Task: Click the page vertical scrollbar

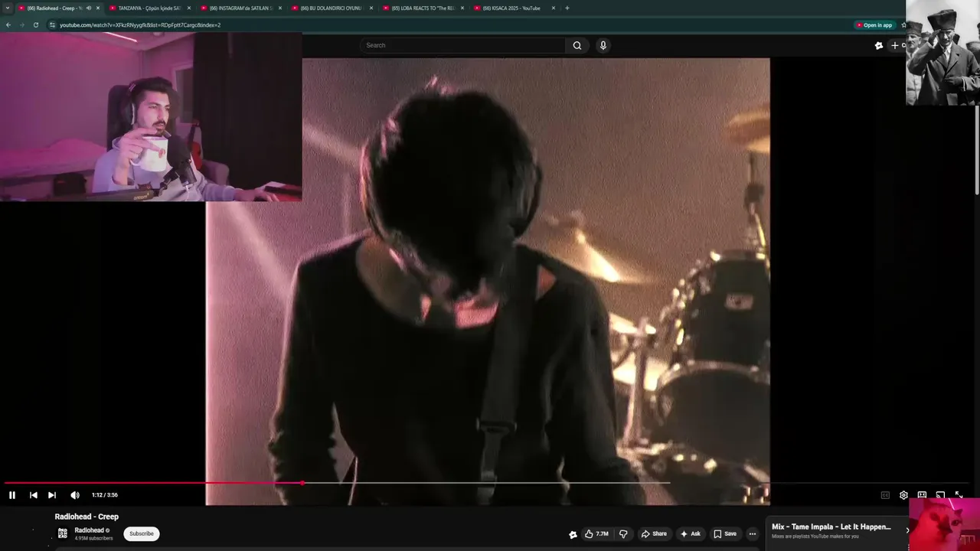Action: pyautogui.click(x=977, y=149)
